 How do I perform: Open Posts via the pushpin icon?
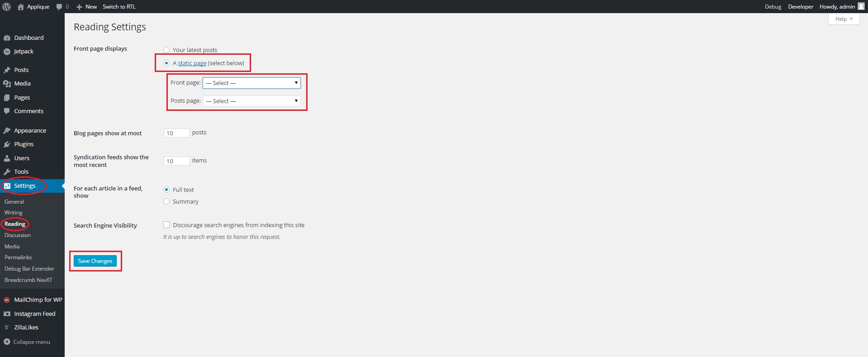(7, 70)
